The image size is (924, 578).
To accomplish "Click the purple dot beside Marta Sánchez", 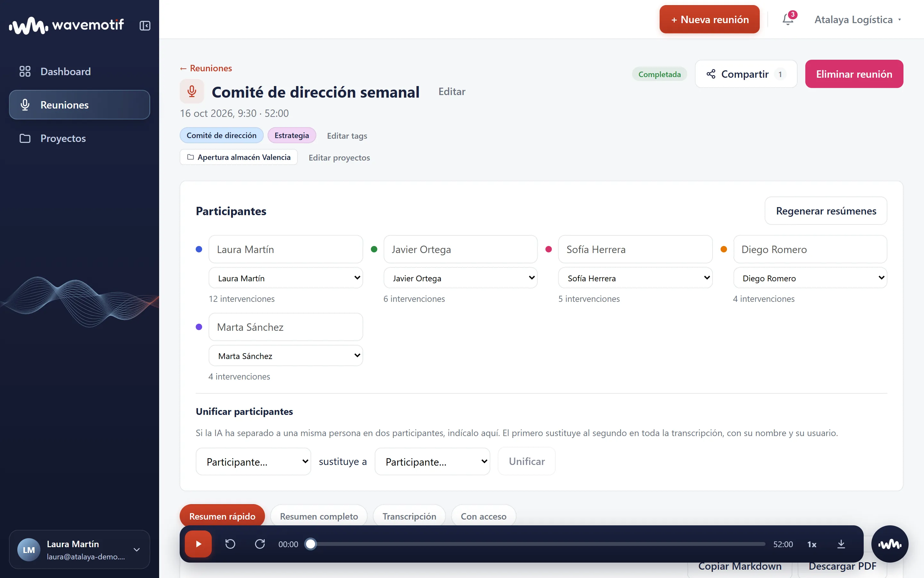I will point(199,327).
